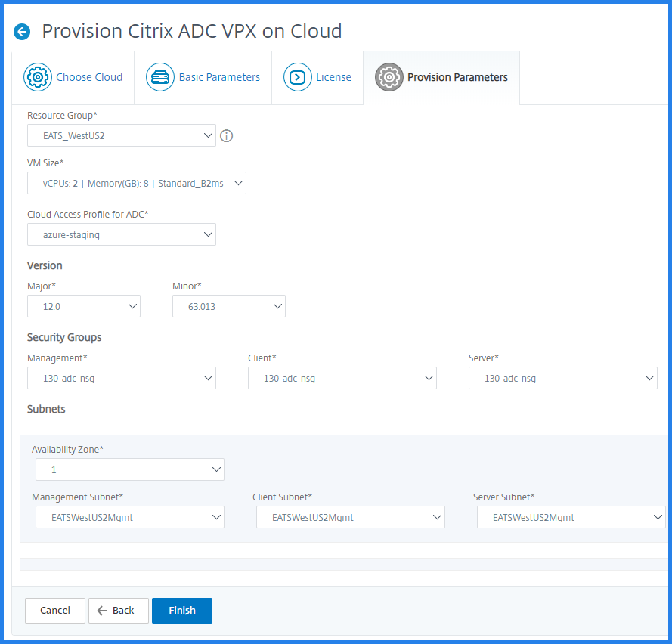
Task: Switch to the Basic Parameters tab
Action: [x=203, y=78]
